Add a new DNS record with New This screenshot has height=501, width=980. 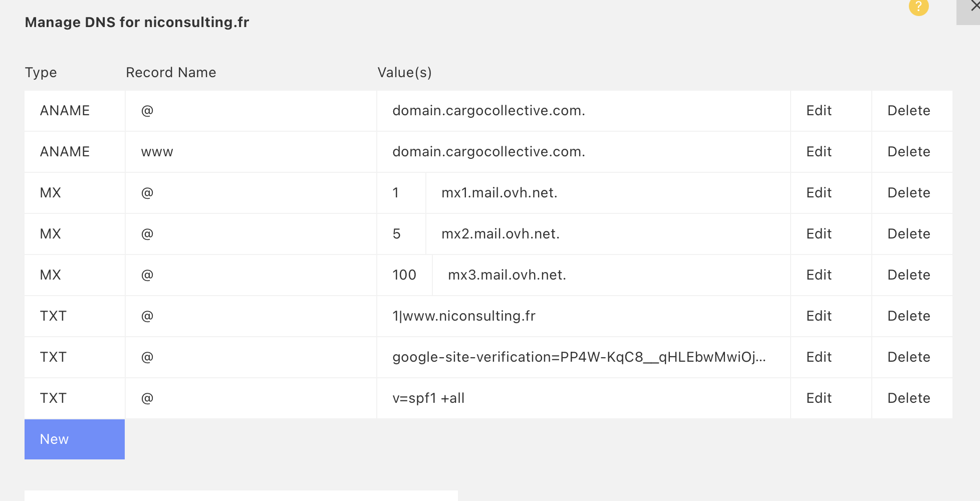74,439
